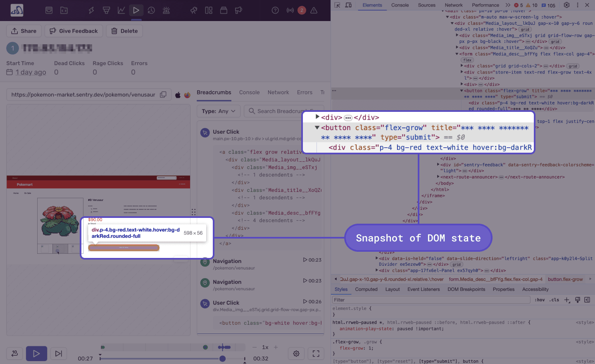Open the Computed tab in Styles pane

(366, 289)
